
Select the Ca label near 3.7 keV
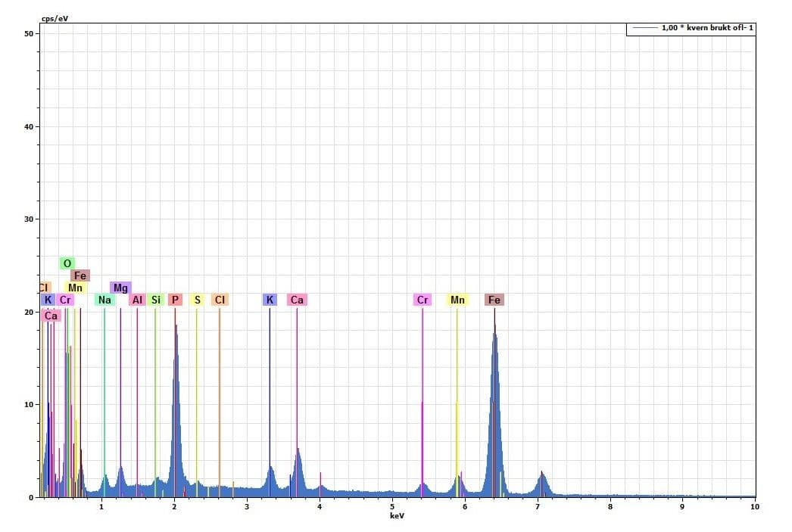[297, 300]
